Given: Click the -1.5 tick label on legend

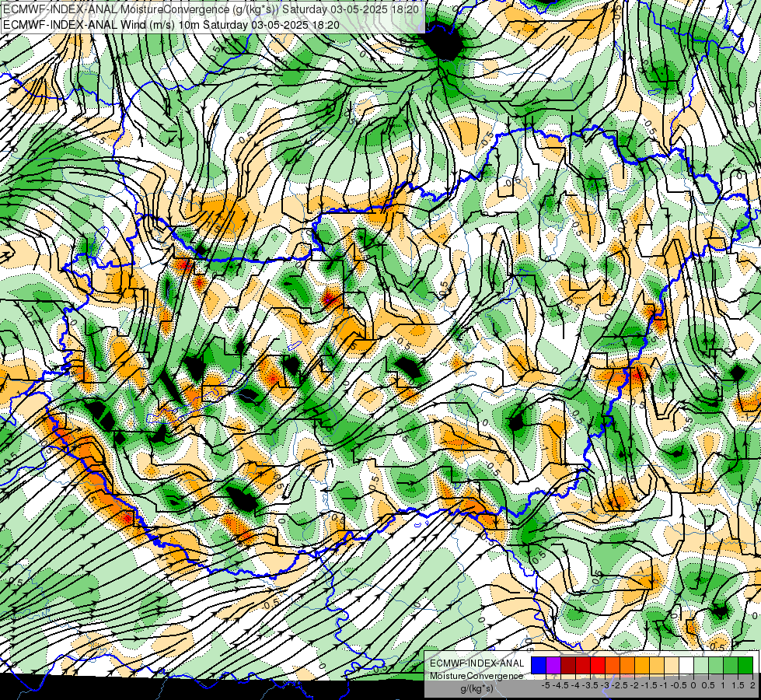Looking at the screenshot, I should (x=649, y=685).
